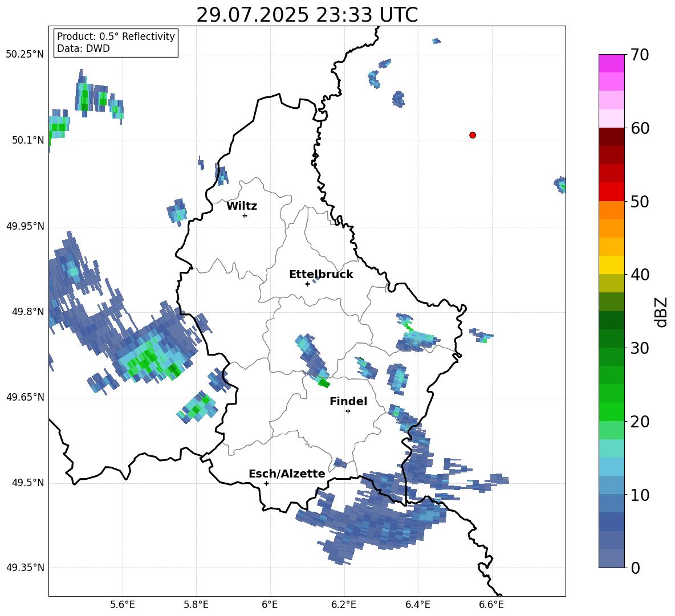The width and height of the screenshot is (675, 616).
Task: Click the Esch/Alzette station cross marker
Action: [x=266, y=483]
